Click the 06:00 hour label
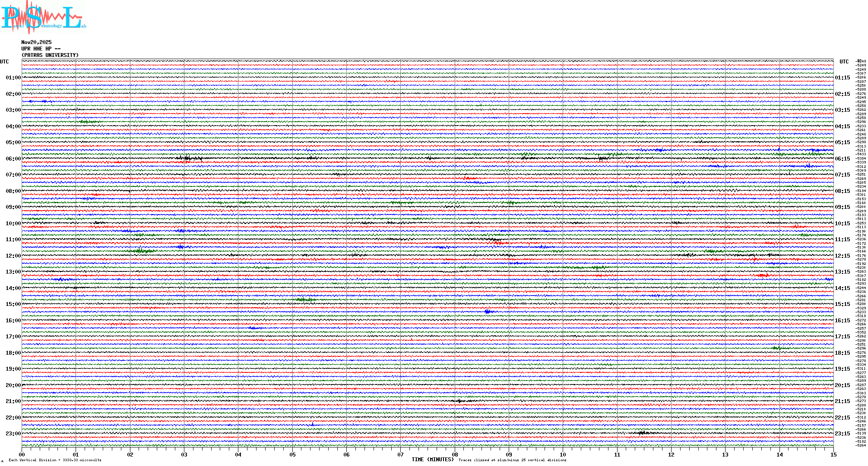The width and height of the screenshot is (868, 466). (13, 159)
